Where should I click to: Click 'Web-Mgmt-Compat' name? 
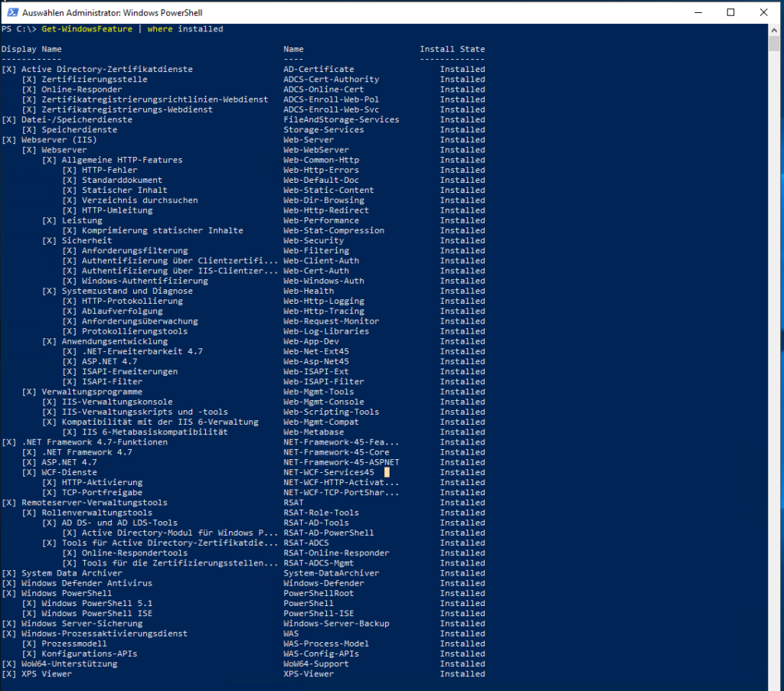click(321, 422)
